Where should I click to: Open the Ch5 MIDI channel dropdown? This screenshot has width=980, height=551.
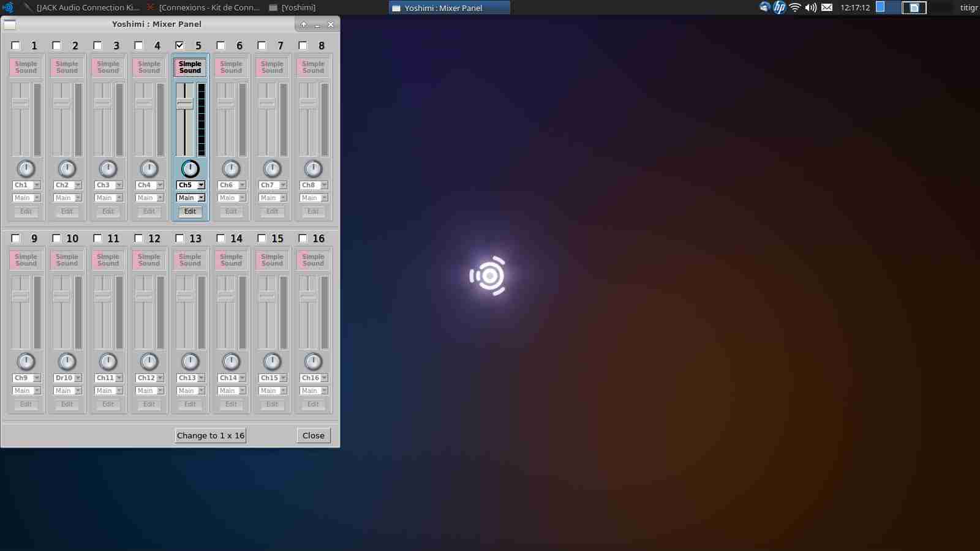tap(191, 185)
